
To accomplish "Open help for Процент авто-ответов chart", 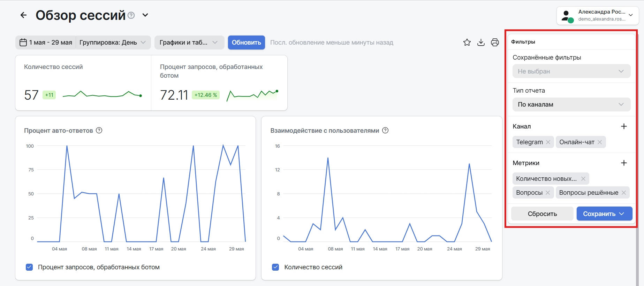I will (99, 130).
